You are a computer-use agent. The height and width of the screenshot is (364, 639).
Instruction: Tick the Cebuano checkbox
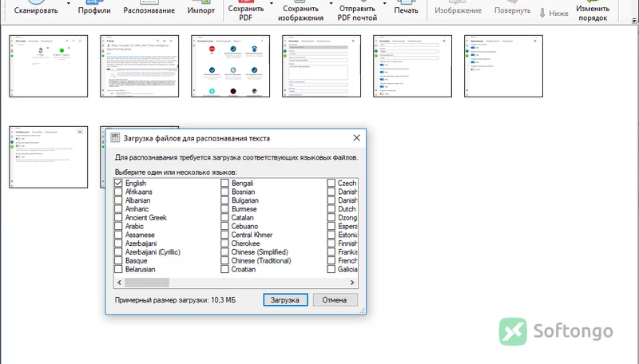click(224, 226)
